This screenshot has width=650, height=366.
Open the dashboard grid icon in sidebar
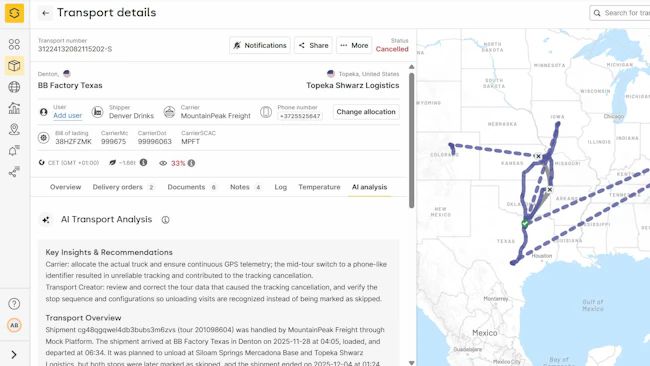(x=14, y=44)
